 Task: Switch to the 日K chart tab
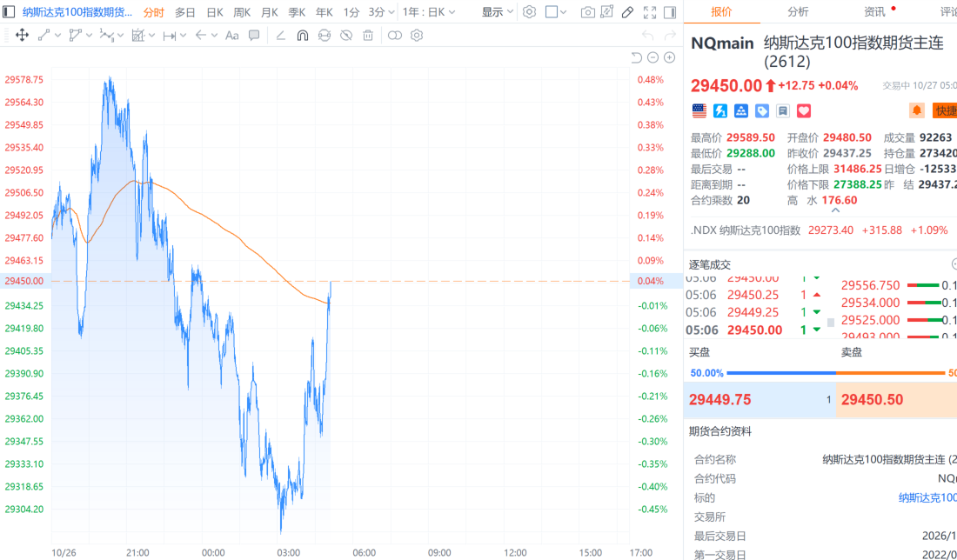pyautogui.click(x=215, y=12)
